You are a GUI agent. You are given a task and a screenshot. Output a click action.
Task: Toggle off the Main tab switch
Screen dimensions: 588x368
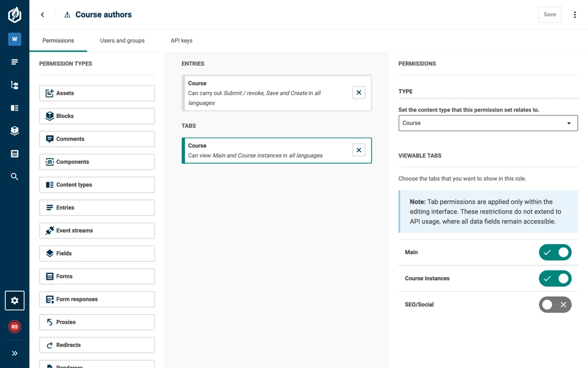555,252
